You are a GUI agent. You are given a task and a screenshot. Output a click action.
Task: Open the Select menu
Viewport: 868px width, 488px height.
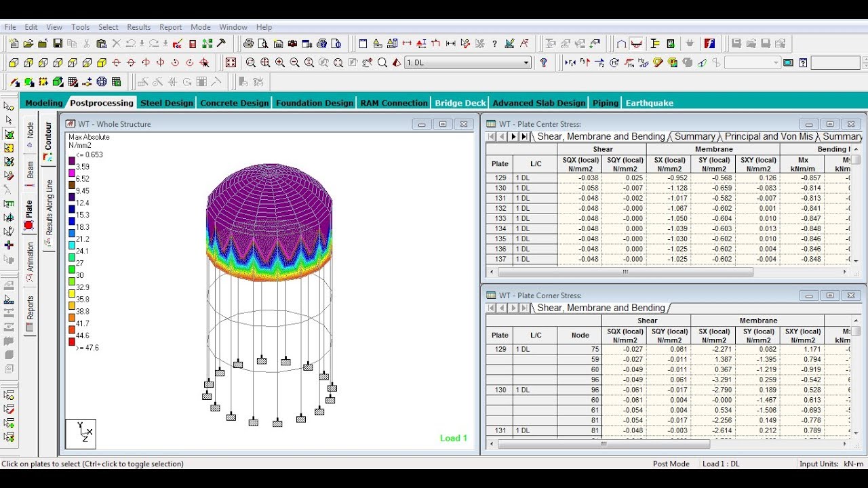coord(108,27)
